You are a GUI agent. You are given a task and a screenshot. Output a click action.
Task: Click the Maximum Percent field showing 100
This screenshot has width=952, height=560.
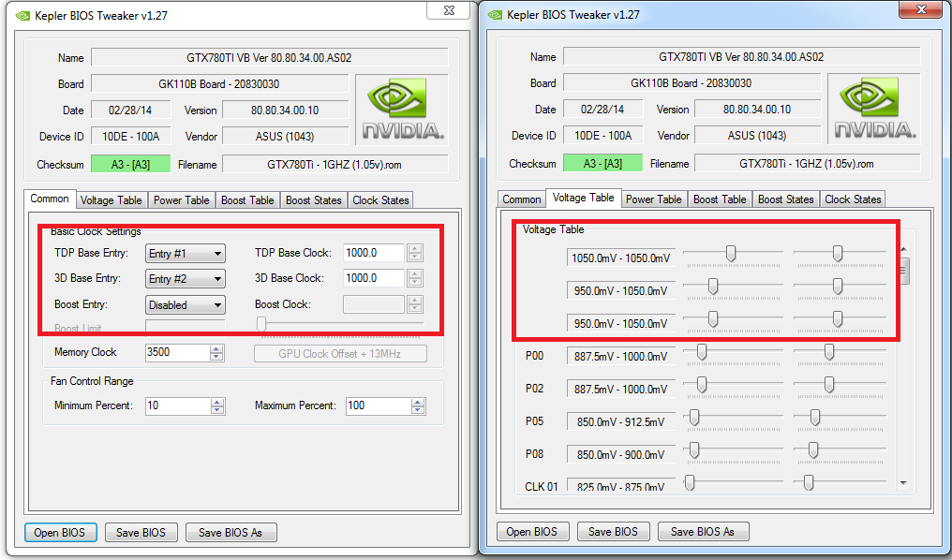click(x=379, y=405)
